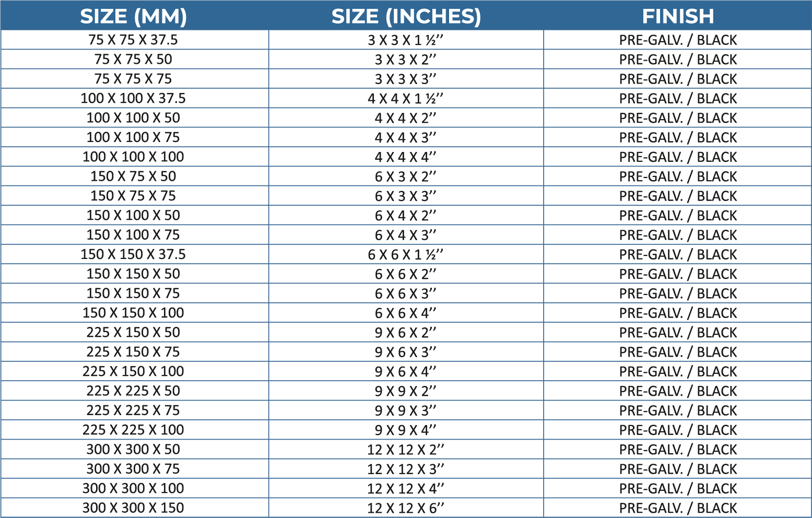Click the 3 X 3 X 2" inches cell
The width and height of the screenshot is (812, 518).
406,60
